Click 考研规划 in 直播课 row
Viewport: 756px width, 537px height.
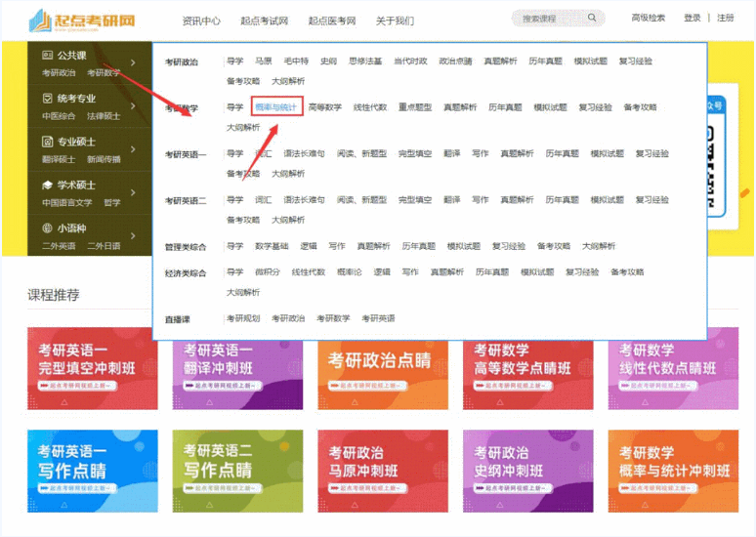243,318
